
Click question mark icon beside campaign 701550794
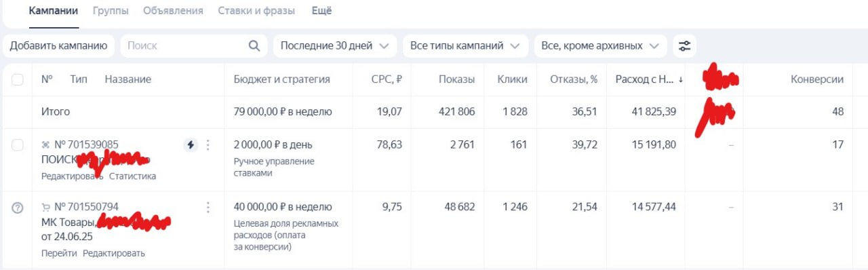18,208
